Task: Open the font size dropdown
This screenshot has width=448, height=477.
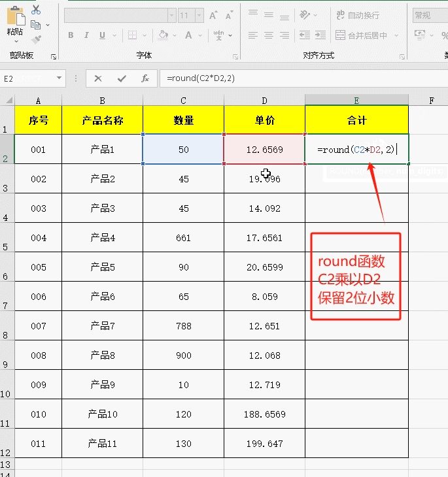Action: coord(199,15)
